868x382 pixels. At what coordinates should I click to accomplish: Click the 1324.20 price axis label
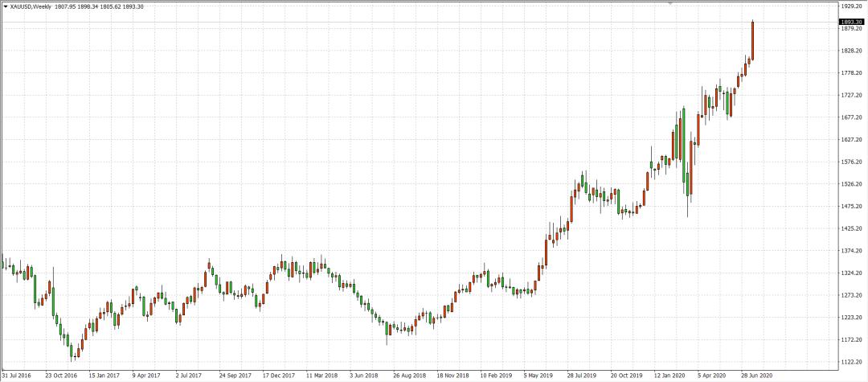point(850,273)
